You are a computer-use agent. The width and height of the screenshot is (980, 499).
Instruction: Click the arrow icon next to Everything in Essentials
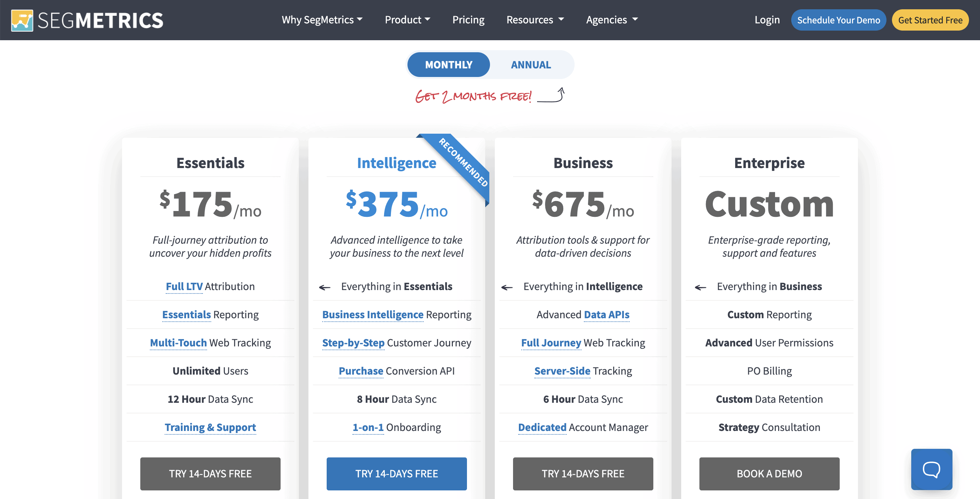coord(325,286)
